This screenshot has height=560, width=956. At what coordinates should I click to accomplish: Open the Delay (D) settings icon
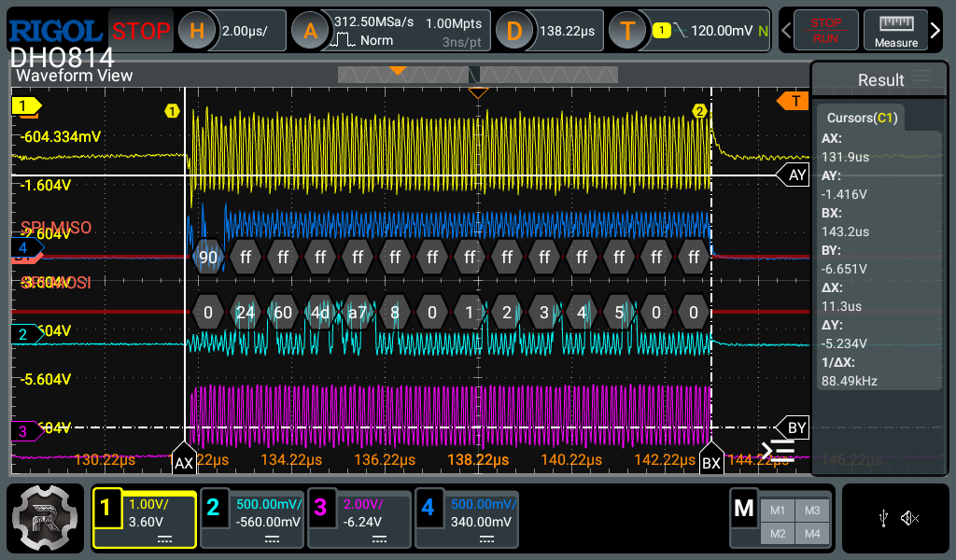[x=514, y=31]
